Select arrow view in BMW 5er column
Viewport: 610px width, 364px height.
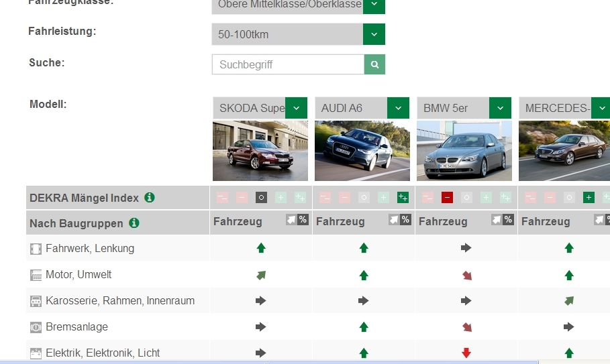[x=497, y=220]
